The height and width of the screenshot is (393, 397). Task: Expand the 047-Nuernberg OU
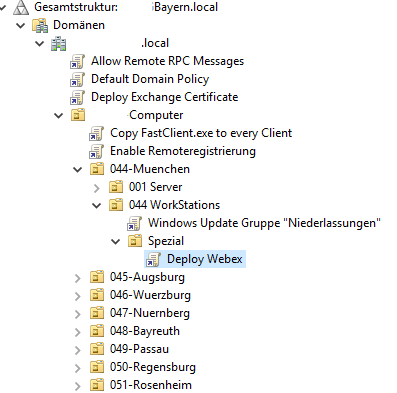(x=78, y=314)
